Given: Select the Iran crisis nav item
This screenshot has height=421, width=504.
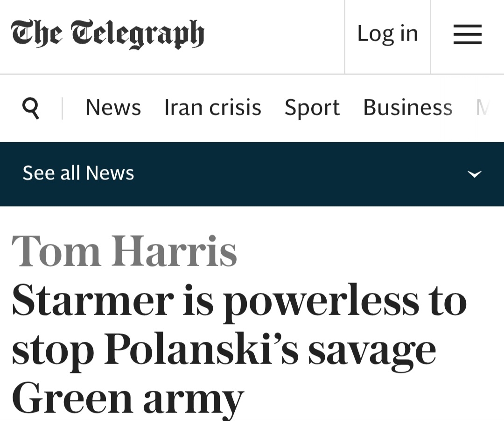Looking at the screenshot, I should coord(212,108).
